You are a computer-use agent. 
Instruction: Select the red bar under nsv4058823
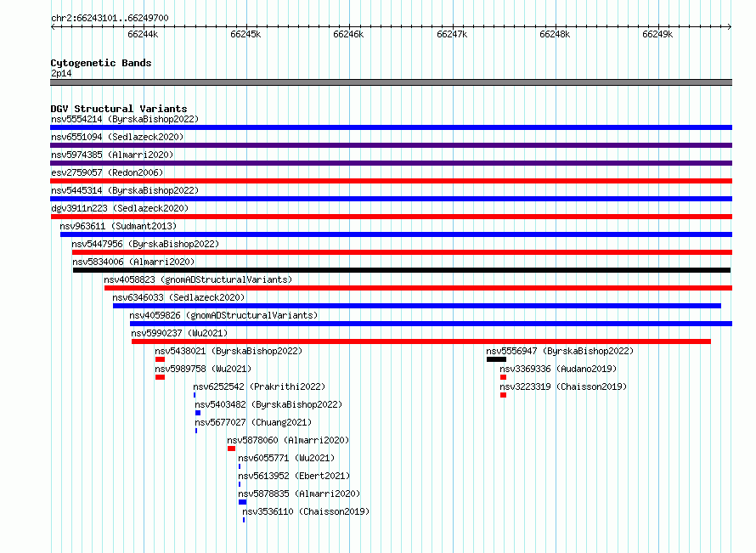click(x=418, y=288)
